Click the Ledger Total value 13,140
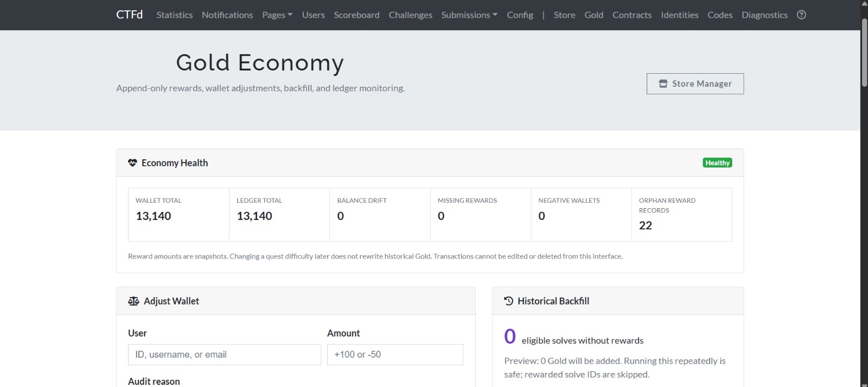Image resolution: width=868 pixels, height=387 pixels. 254,216
